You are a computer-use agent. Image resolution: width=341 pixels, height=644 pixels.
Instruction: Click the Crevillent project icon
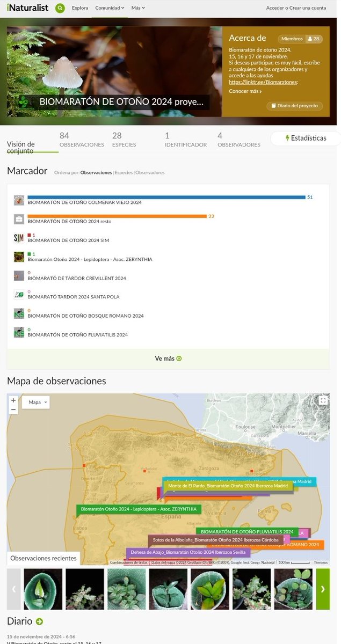click(19, 276)
